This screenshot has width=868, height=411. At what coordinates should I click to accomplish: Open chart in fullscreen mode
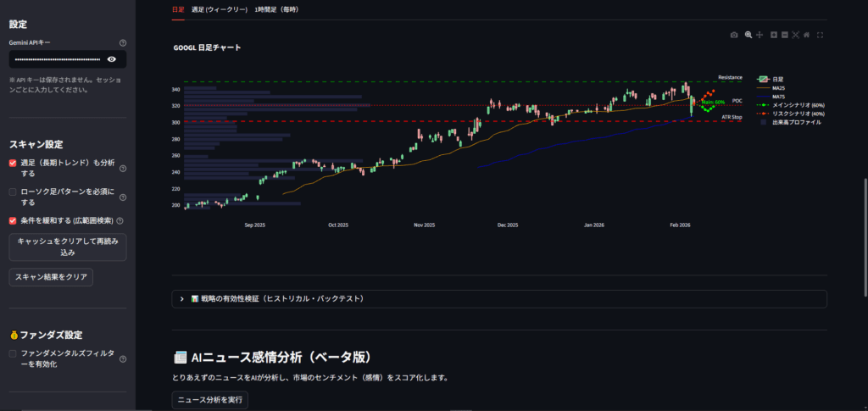click(821, 35)
